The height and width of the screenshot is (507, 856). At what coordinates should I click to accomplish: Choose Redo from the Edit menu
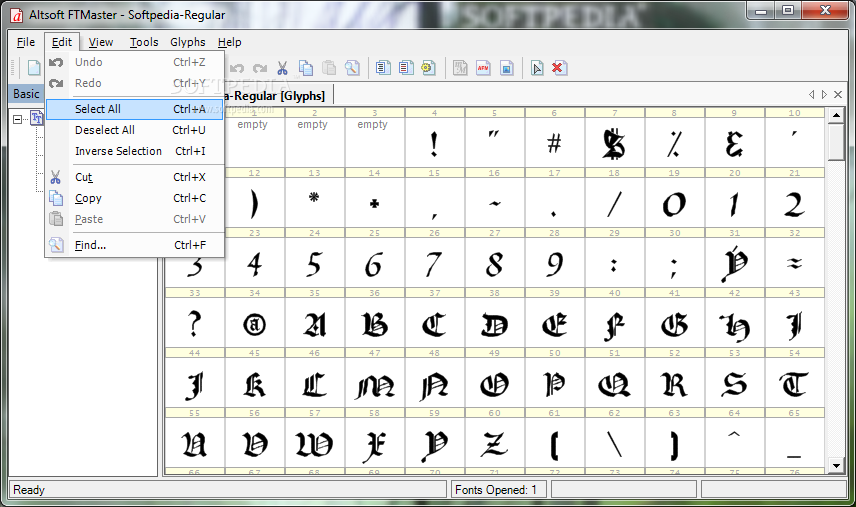[x=134, y=83]
